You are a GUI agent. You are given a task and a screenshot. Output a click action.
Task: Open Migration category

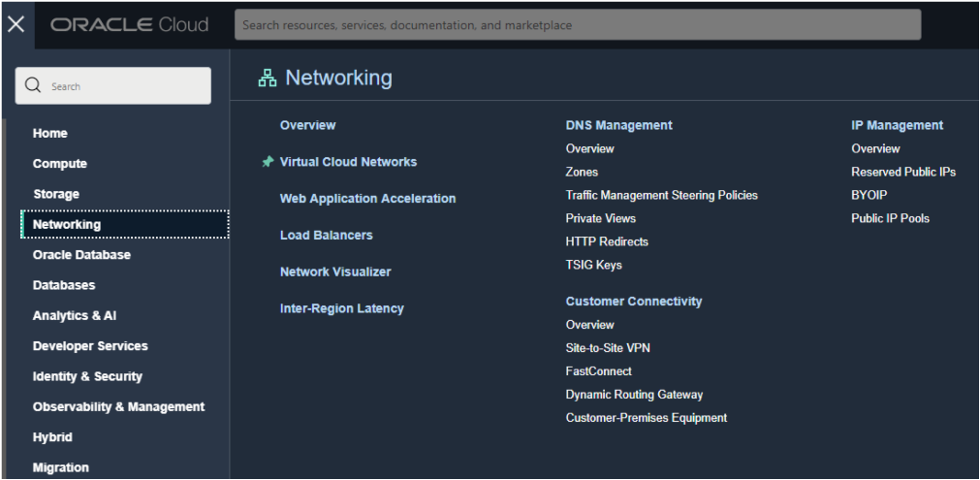point(61,467)
